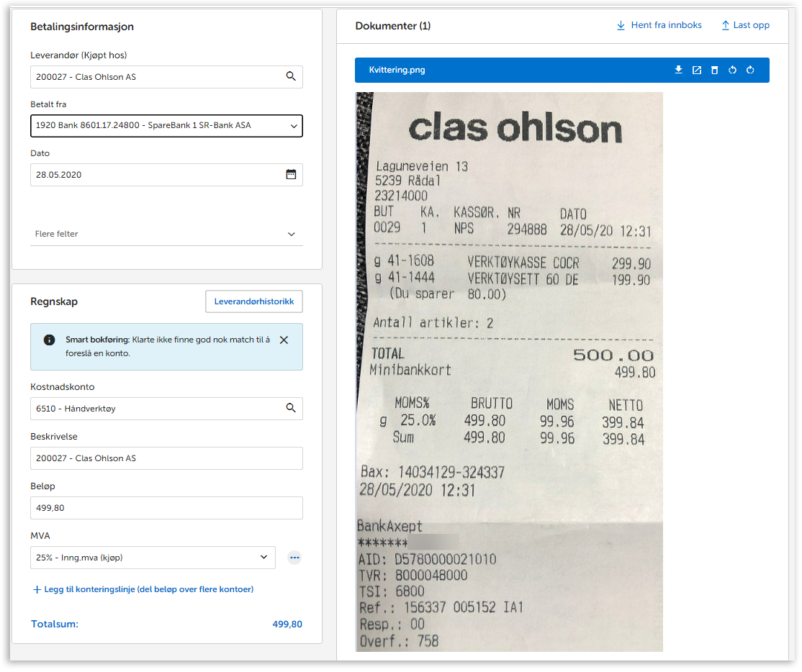Open Kvittering.png in a new window
Screen dimensions: 802x672
[x=696, y=70]
